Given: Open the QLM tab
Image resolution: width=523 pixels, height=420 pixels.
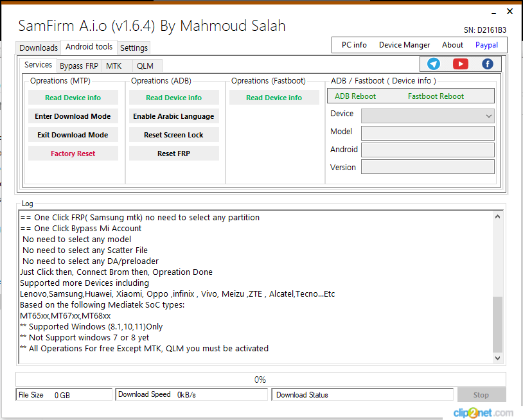Looking at the screenshot, I should (145, 66).
